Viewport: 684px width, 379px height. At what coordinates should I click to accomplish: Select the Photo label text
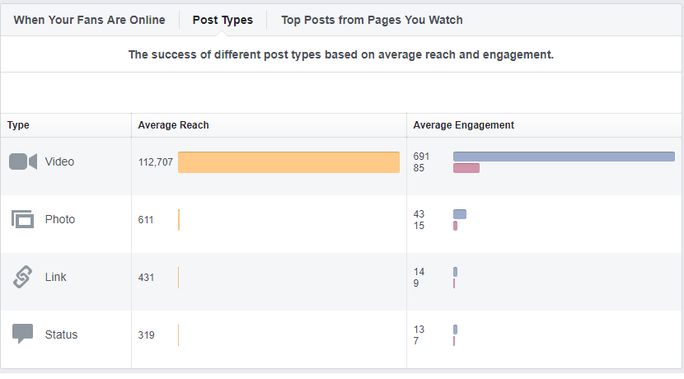[x=60, y=219]
